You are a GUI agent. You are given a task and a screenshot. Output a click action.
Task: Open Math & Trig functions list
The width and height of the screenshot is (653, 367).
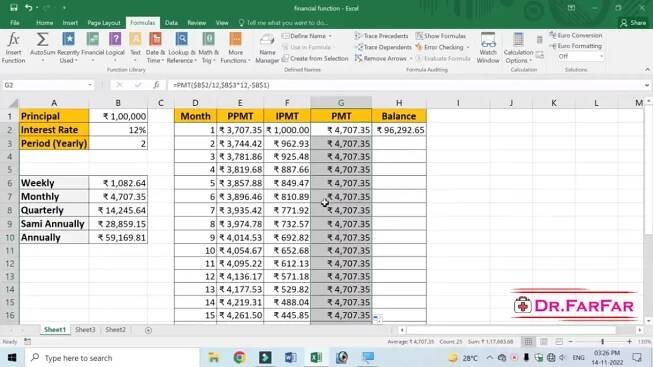tap(208, 48)
